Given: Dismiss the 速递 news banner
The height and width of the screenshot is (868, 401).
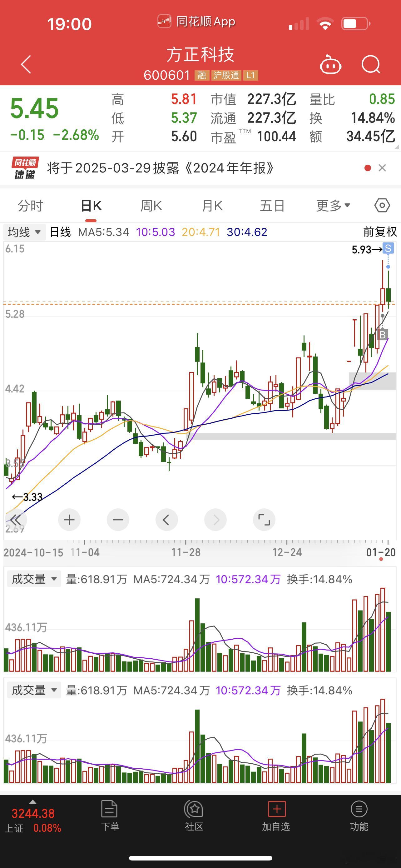Looking at the screenshot, I should pos(382,168).
